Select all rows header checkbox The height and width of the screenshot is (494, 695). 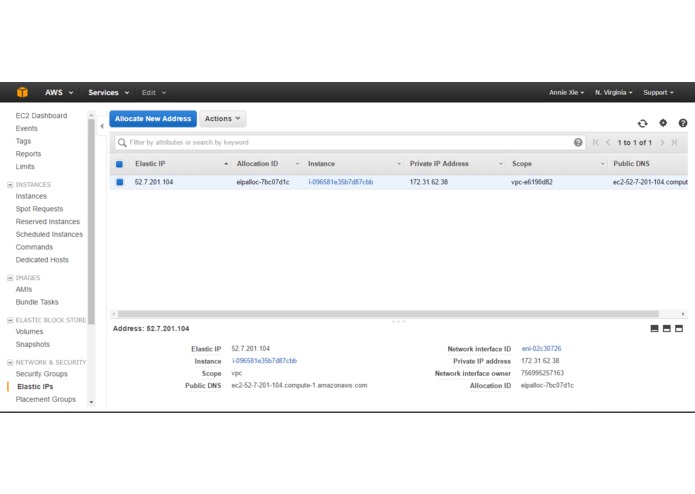119,164
